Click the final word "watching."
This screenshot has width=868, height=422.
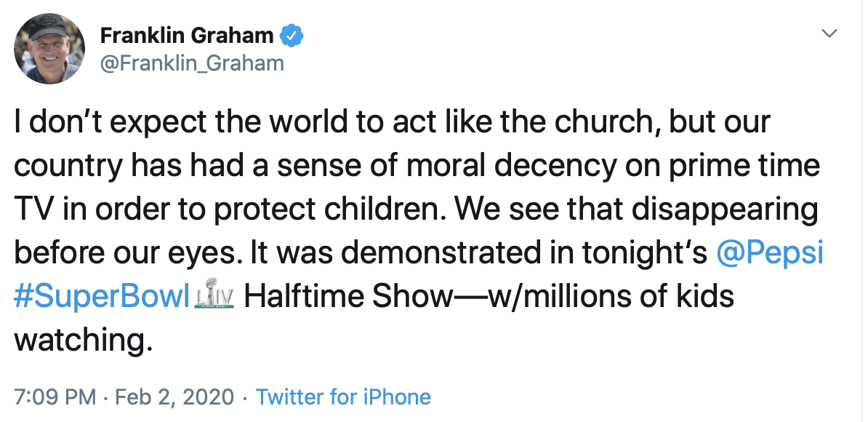pos(84,341)
